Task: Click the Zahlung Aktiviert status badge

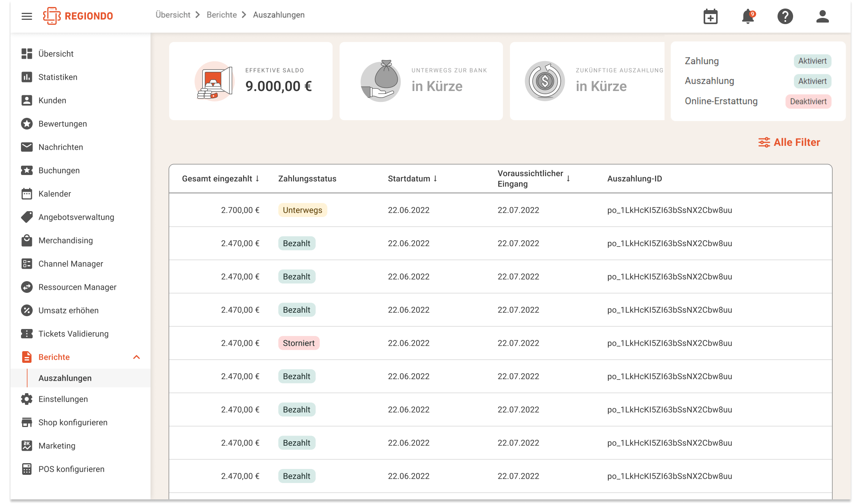Action: point(812,61)
